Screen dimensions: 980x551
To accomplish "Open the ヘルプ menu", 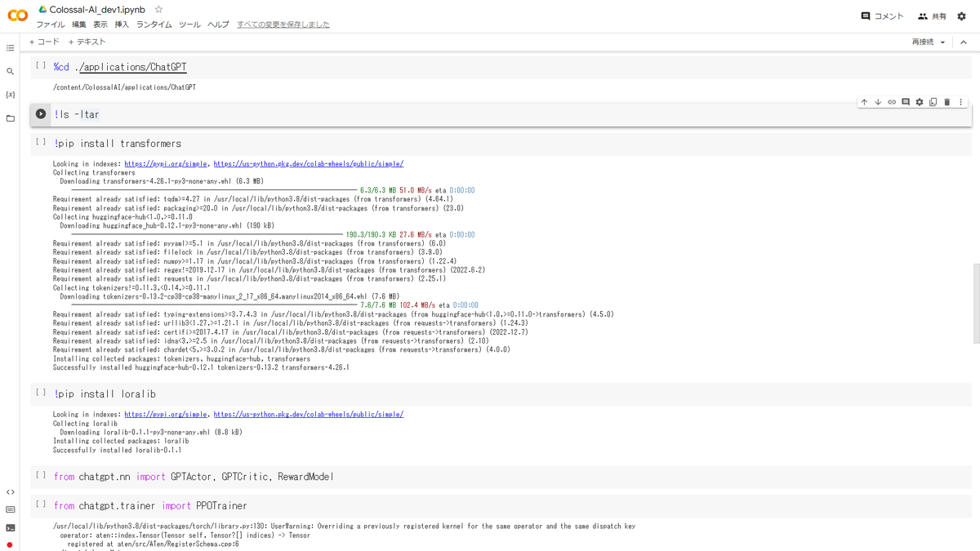I will 218,24.
